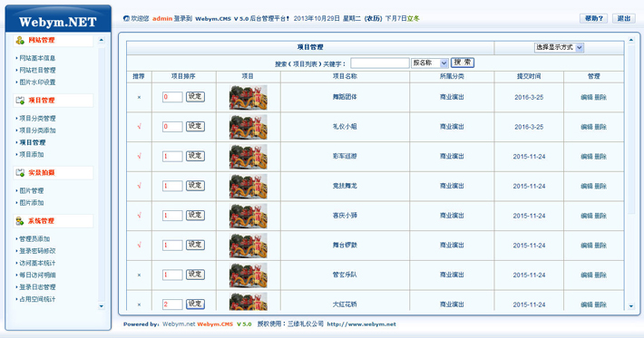Toggle recommend check for 彩车巡游 row
644x338 pixels.
140,156
